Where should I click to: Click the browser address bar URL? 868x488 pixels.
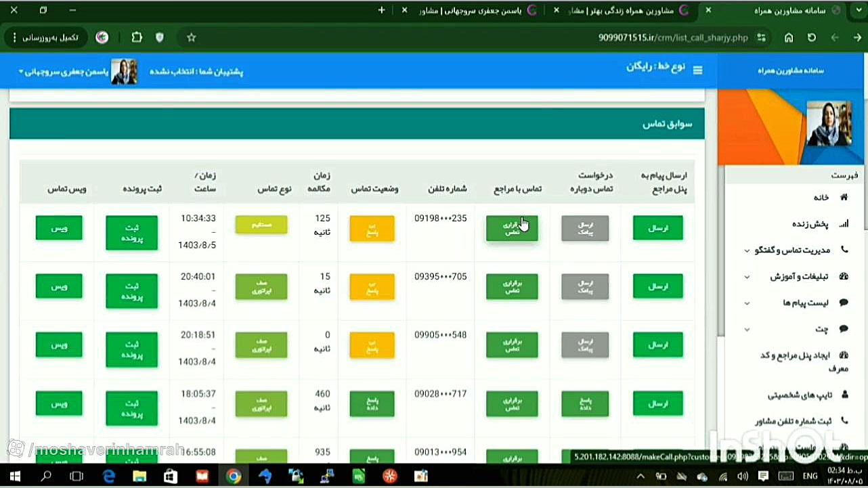[x=673, y=38]
